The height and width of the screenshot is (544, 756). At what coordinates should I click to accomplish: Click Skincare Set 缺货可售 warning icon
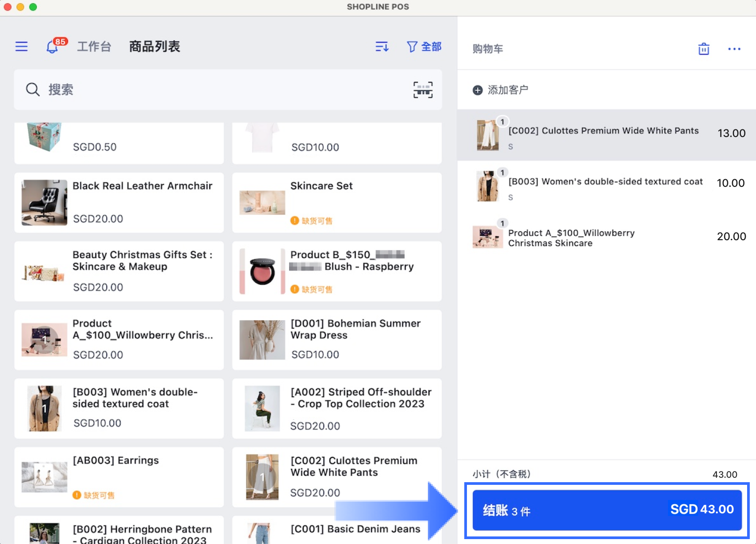point(294,221)
